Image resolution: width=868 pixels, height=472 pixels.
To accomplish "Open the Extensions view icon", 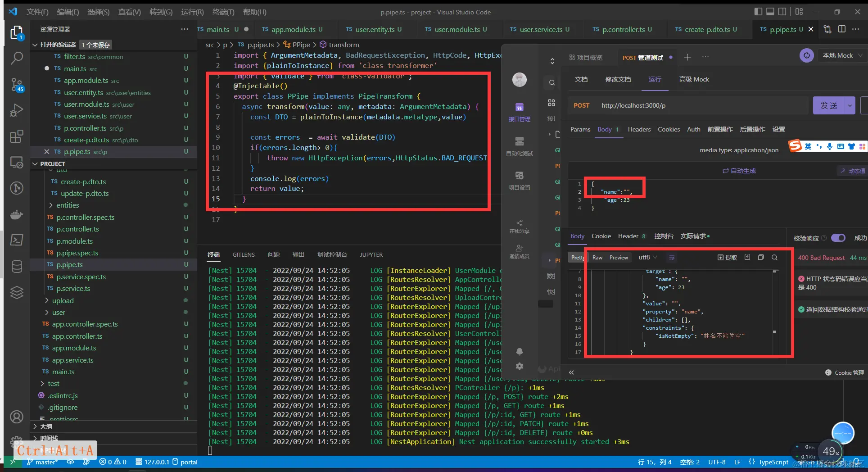I will click(x=17, y=136).
